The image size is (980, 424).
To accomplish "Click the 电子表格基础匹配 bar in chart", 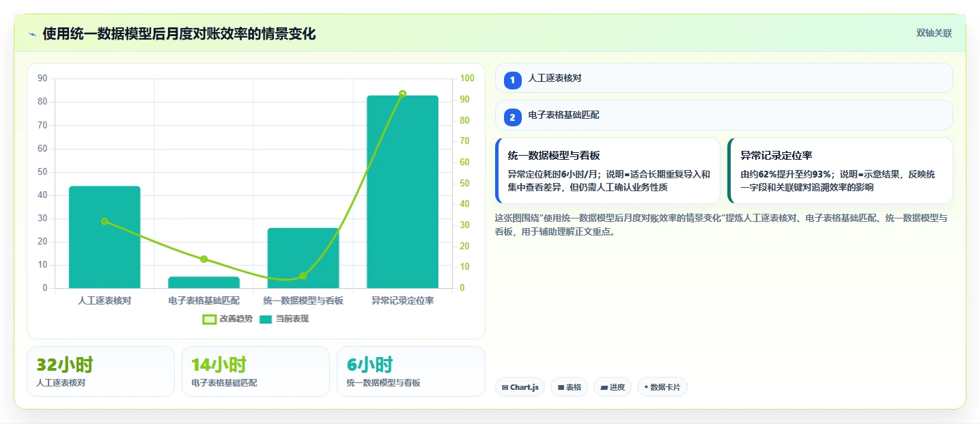I will coord(204,282).
